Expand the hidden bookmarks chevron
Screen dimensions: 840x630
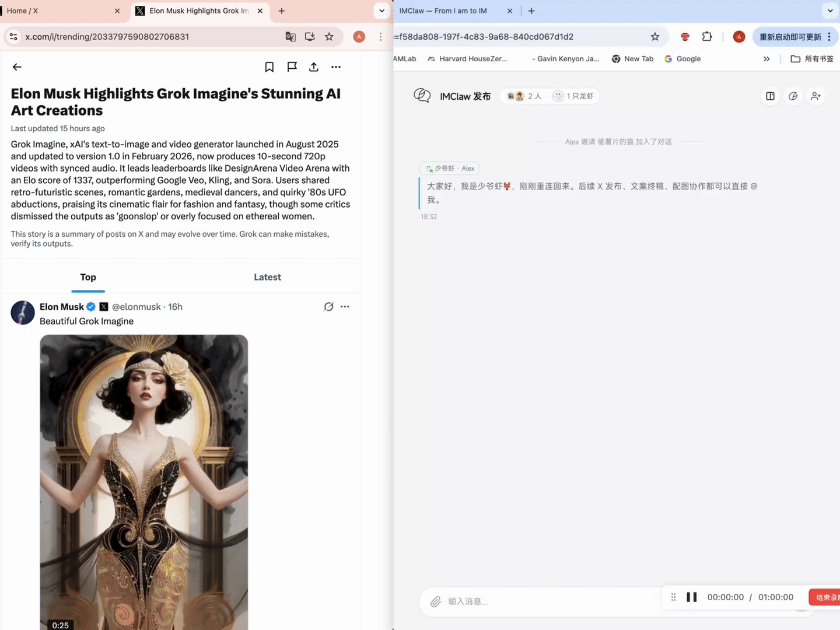[x=766, y=59]
